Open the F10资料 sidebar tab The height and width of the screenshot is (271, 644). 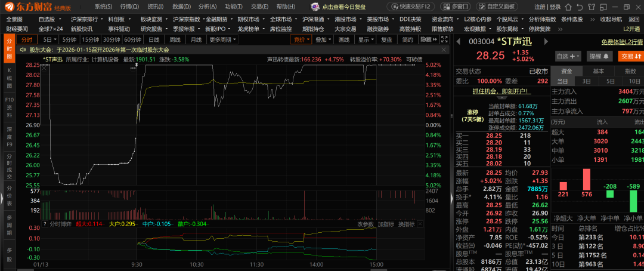10,108
